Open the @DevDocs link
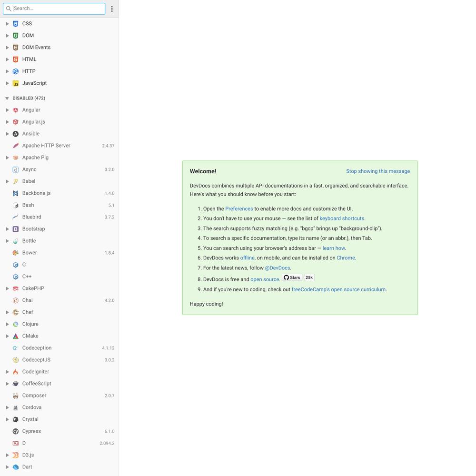Viewport: 476px width, 476px height. tap(278, 268)
